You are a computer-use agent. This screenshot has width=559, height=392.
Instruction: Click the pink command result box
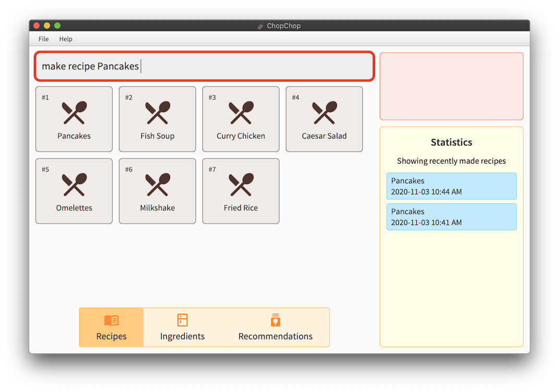point(452,86)
